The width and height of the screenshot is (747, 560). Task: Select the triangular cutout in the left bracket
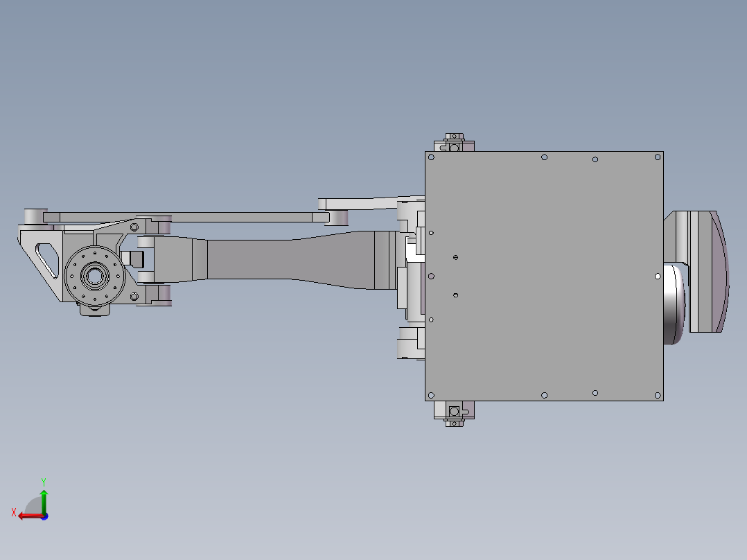(x=47, y=260)
